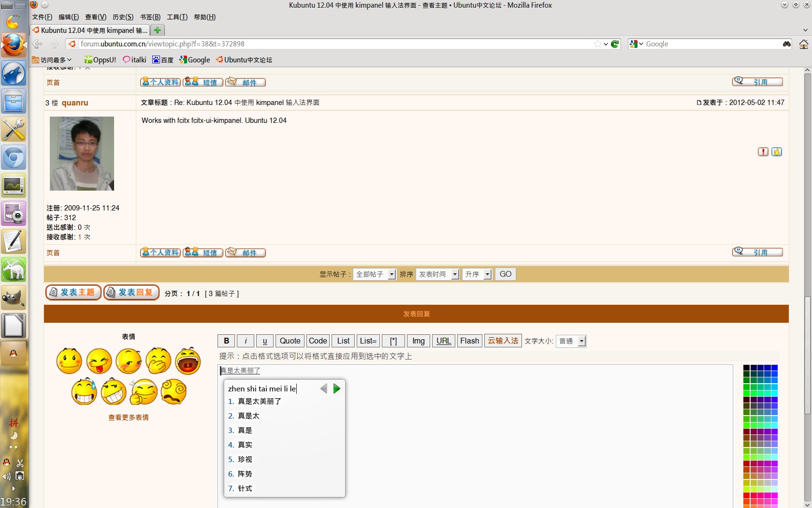
Task: Launch Chromium from the dock
Action: 14,158
